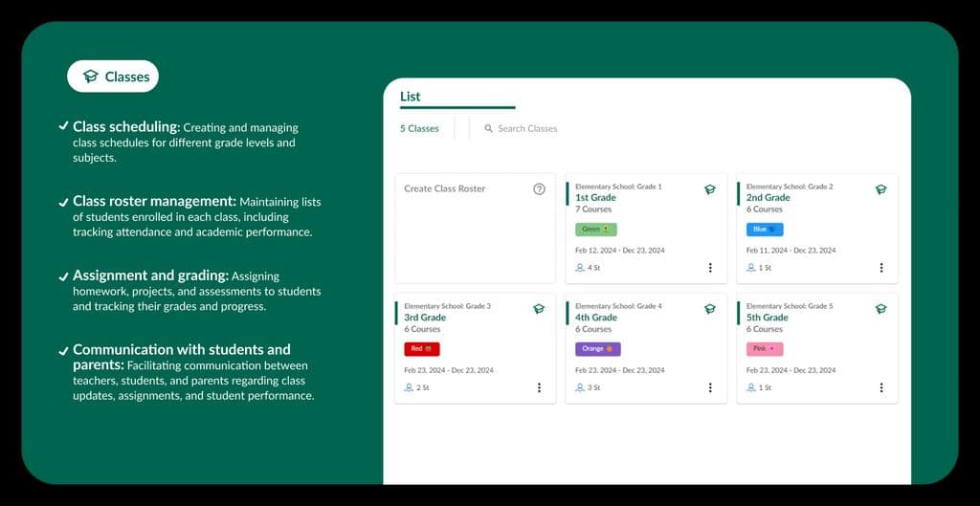
Task: Click the graduation cap icon on 2nd Grade
Action: coord(880,189)
